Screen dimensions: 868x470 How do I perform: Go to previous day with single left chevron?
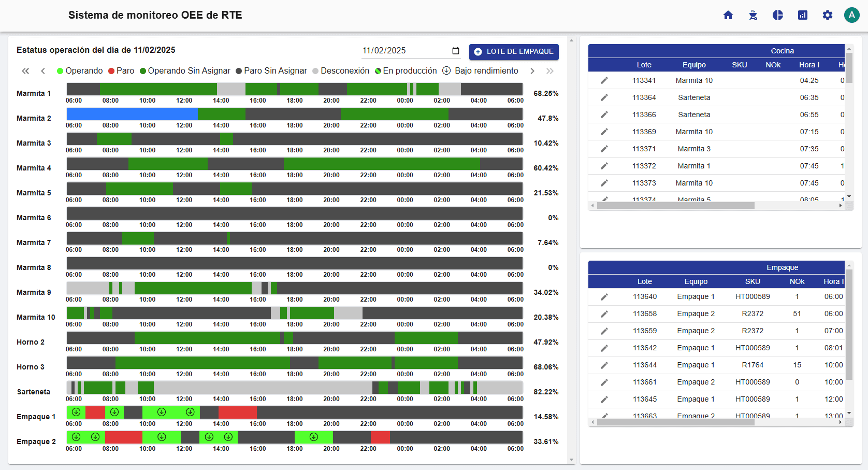43,71
